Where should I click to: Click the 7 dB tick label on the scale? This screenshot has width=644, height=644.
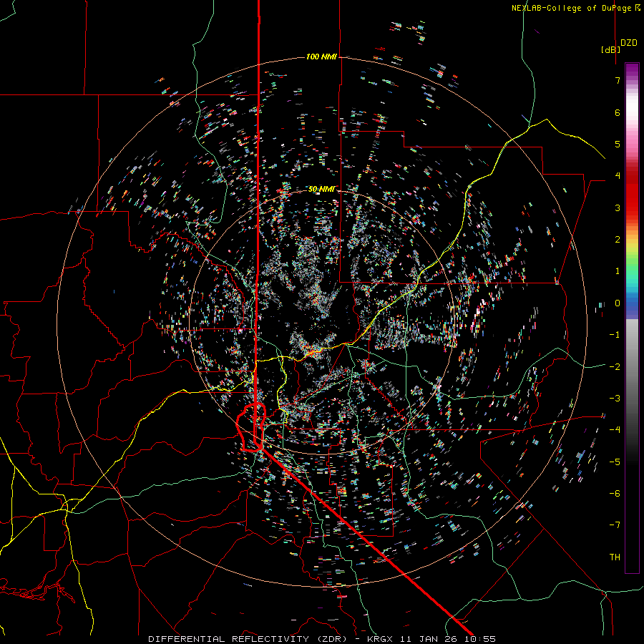click(618, 80)
